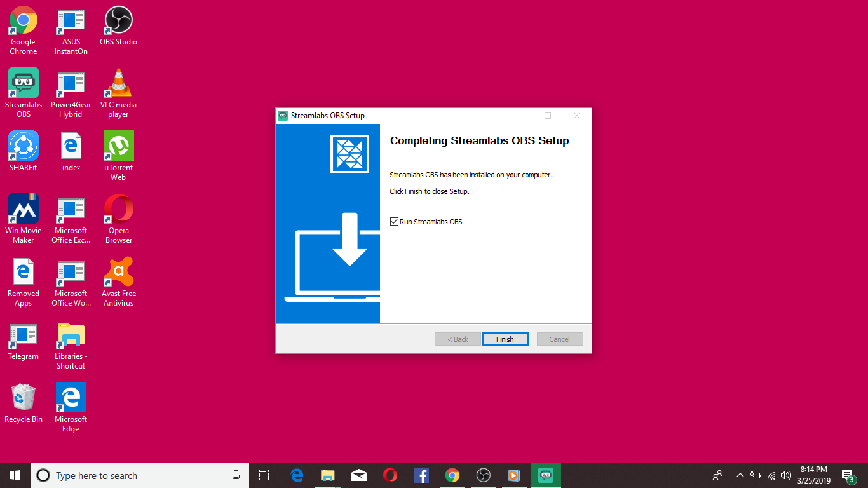Open the Google Chrome desktop shortcut
868x488 pixels.
coord(24,30)
